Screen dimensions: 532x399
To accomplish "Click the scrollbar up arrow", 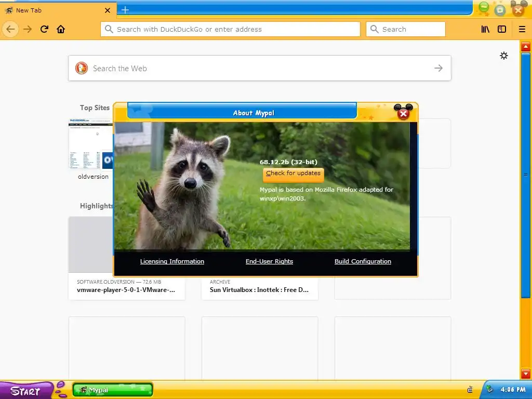I will [526, 46].
